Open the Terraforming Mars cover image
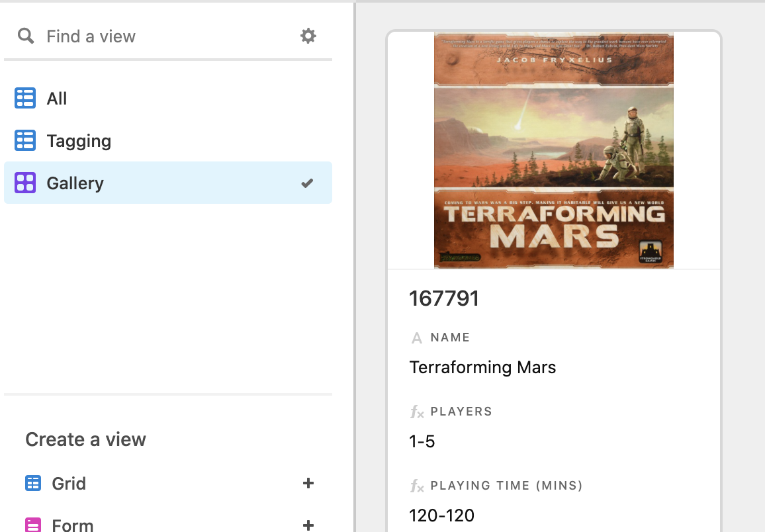 coord(553,150)
